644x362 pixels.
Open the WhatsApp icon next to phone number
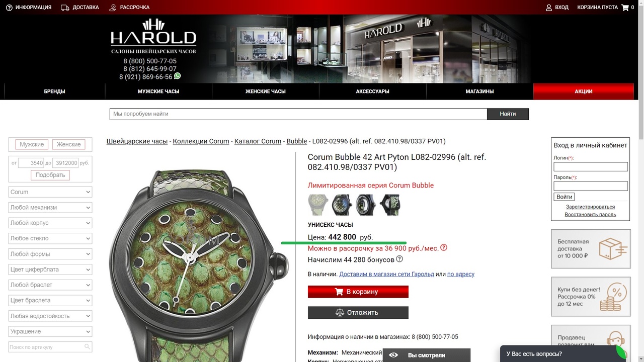(x=178, y=76)
